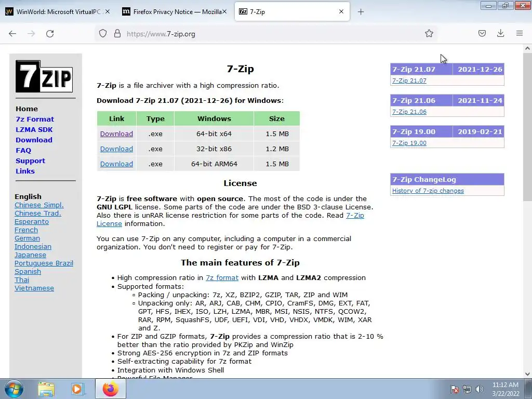Open the 7-Zip 21.07 news link
This screenshot has height=399, width=532.
pyautogui.click(x=409, y=81)
